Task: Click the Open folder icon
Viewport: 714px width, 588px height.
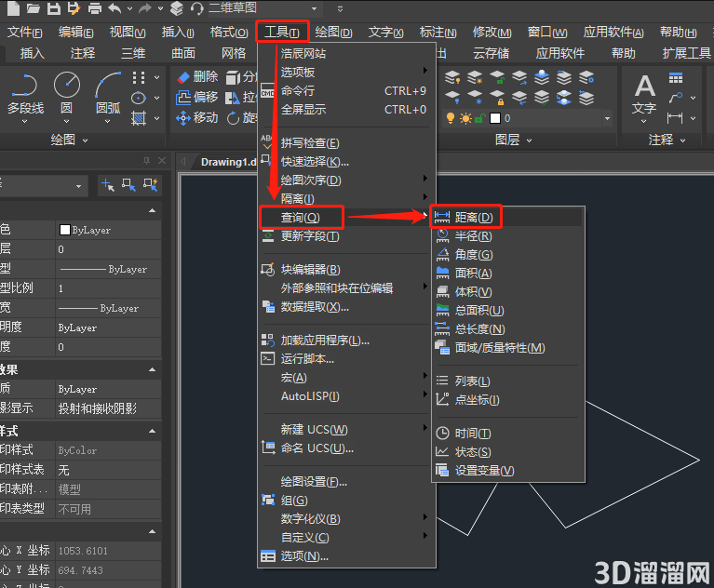Action: point(33,7)
